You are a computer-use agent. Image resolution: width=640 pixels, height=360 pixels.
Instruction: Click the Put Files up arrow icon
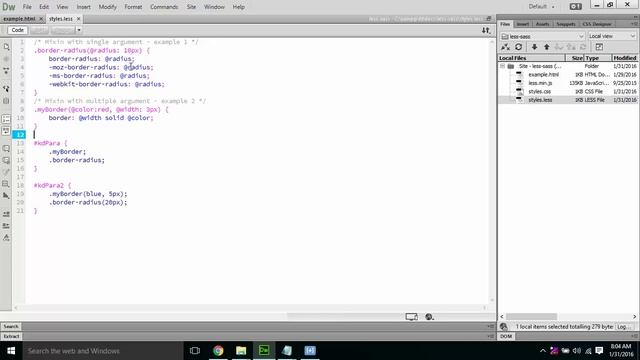(x=547, y=47)
